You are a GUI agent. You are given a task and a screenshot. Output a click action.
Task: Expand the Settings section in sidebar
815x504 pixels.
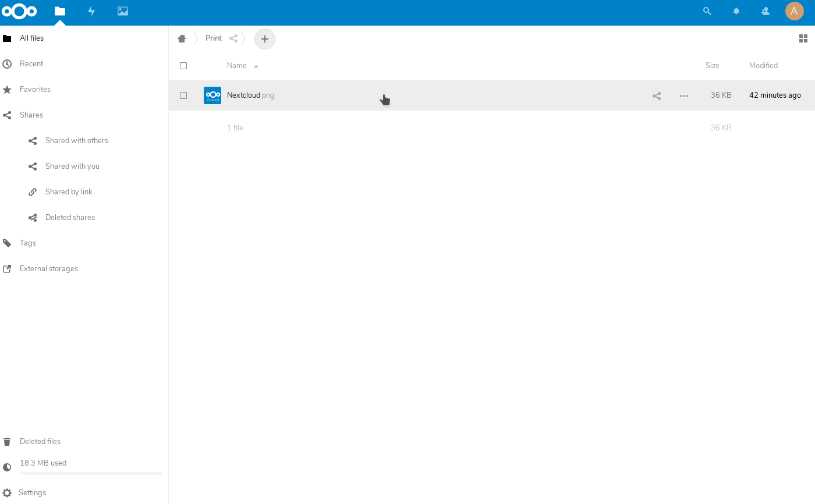tap(32, 492)
